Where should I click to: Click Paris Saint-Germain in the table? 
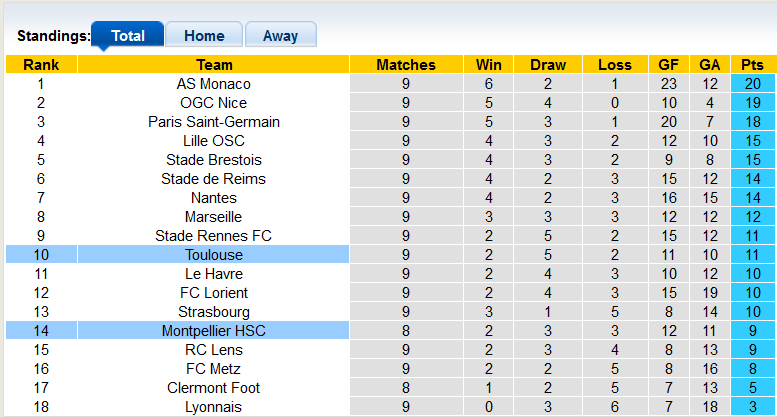tap(213, 122)
